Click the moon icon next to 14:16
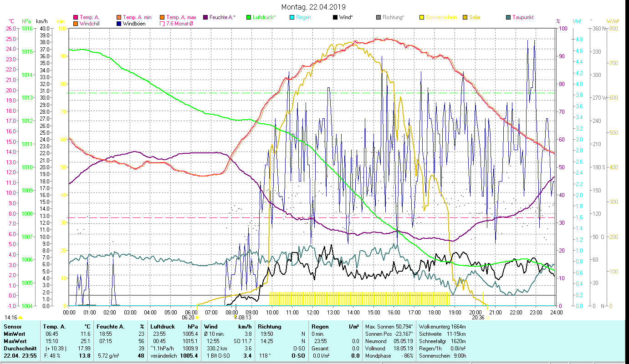The height and width of the screenshot is (364, 629). click(20, 318)
